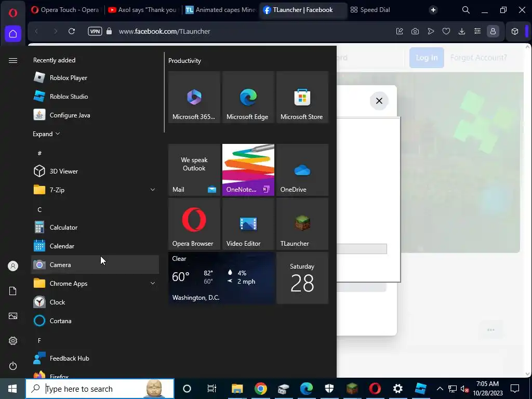The image size is (532, 399).
Task: Switch to the Animated capes Minecraft tab
Action: tap(221, 10)
